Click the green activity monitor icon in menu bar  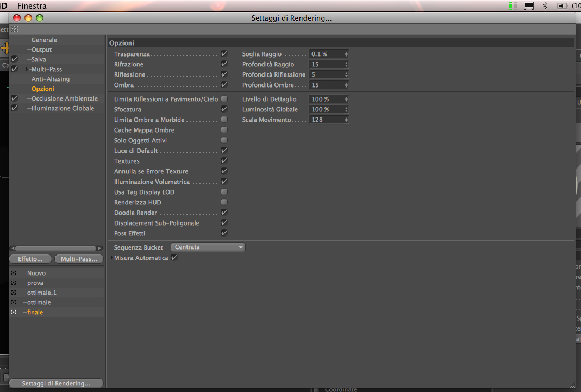point(513,5)
